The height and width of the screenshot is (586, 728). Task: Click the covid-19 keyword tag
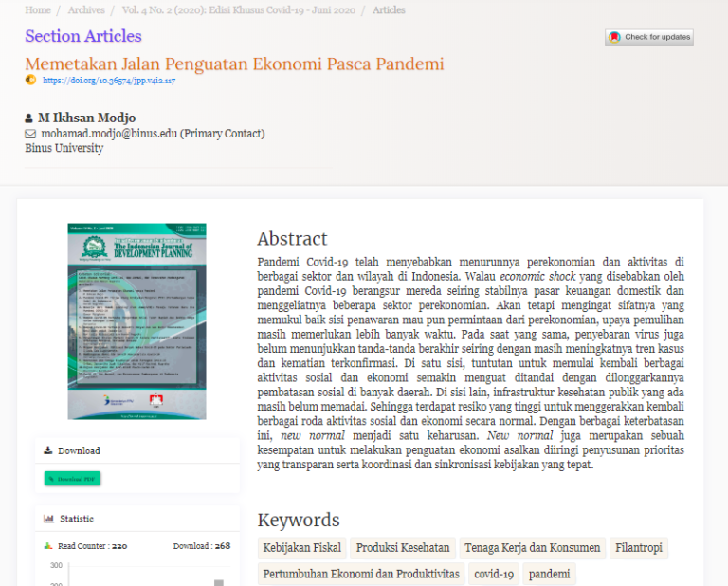(494, 574)
